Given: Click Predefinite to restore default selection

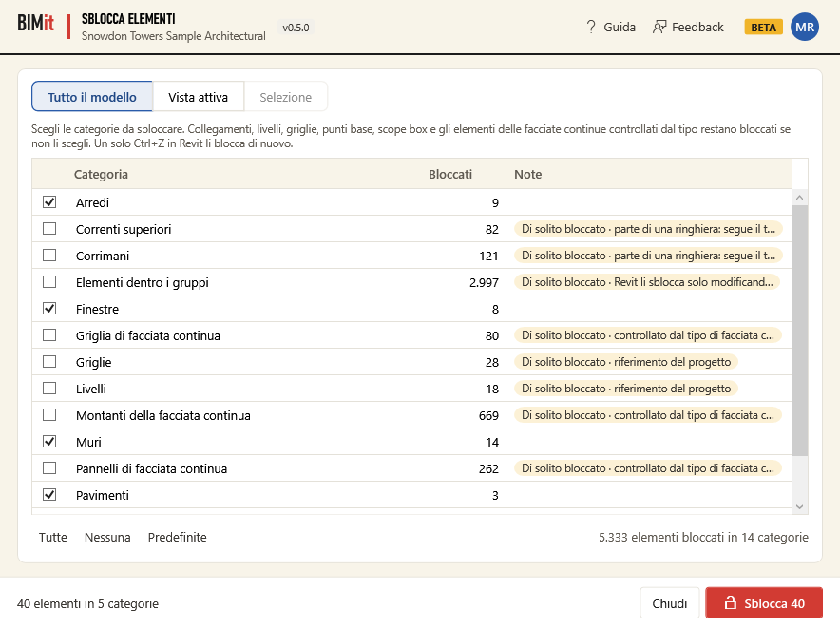Looking at the screenshot, I should 178,537.
